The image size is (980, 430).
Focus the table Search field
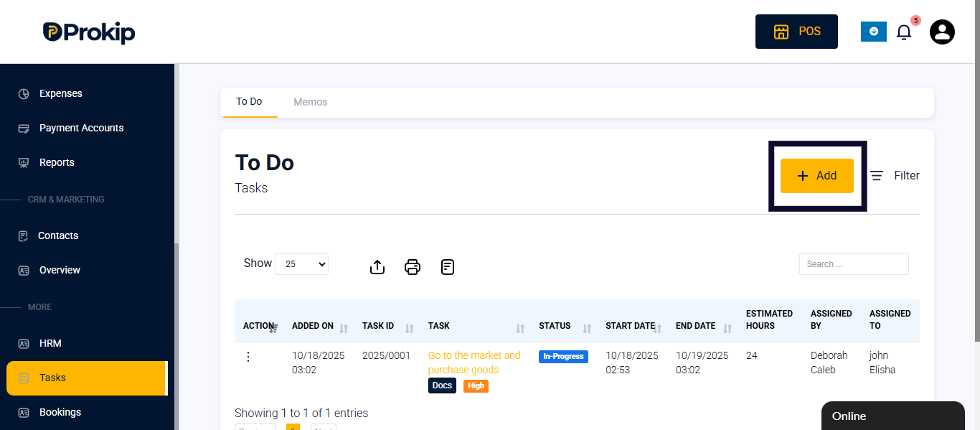point(854,264)
